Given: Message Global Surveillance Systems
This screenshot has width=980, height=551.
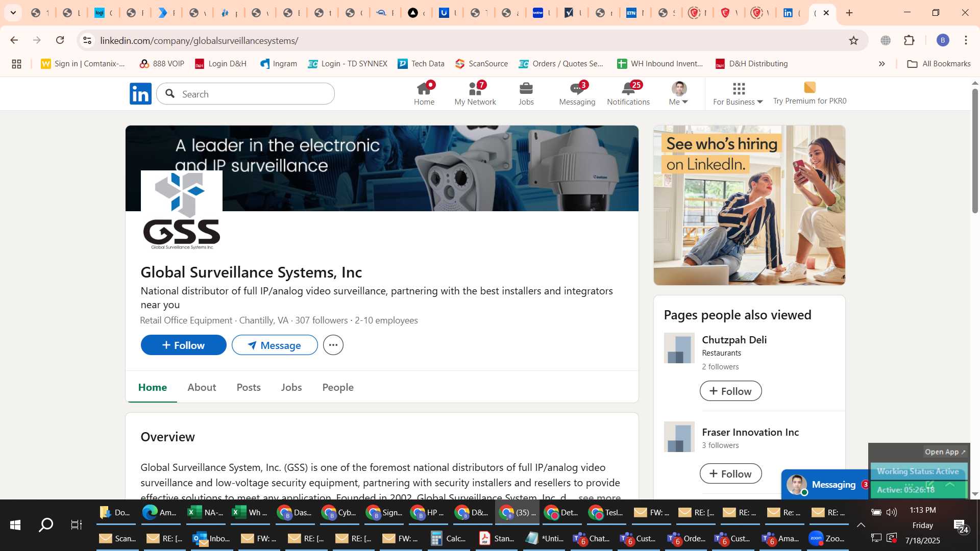Looking at the screenshot, I should (275, 345).
